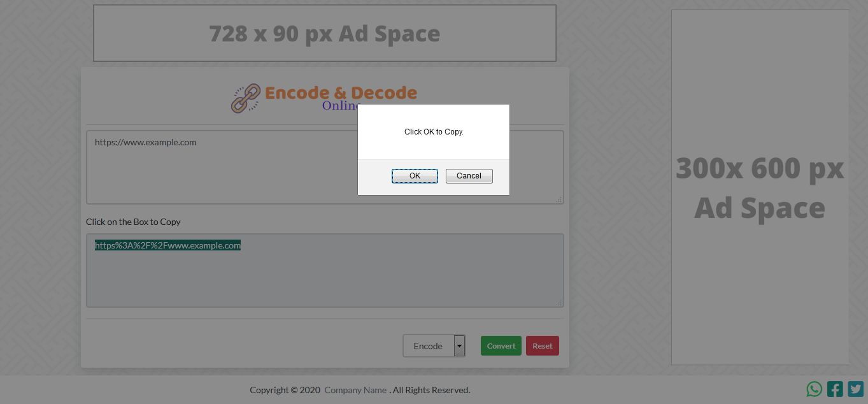Screen dimensions: 868x404
Task: Click the Twitter bird icon
Action: point(855,389)
